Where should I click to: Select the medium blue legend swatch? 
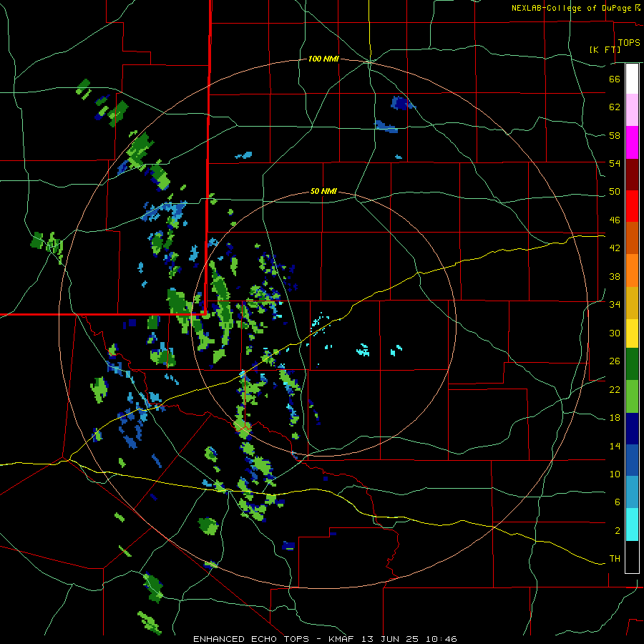tap(632, 460)
